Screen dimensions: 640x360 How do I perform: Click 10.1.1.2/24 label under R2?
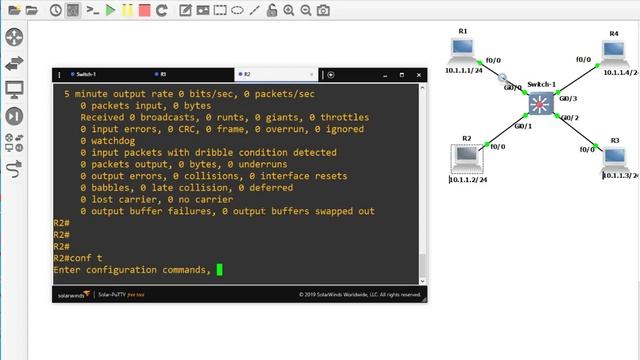click(x=468, y=180)
